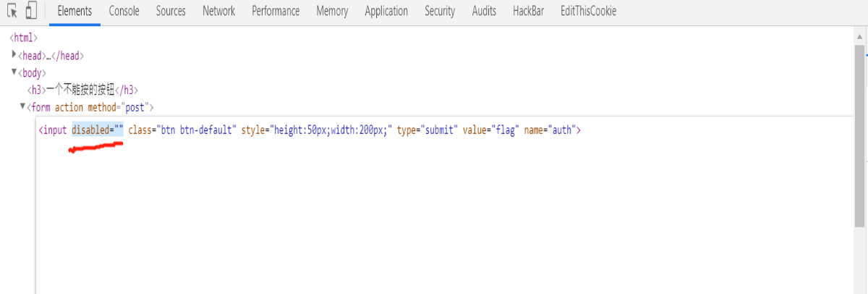Select the html tag line
This screenshot has height=294, width=868.
click(x=23, y=38)
